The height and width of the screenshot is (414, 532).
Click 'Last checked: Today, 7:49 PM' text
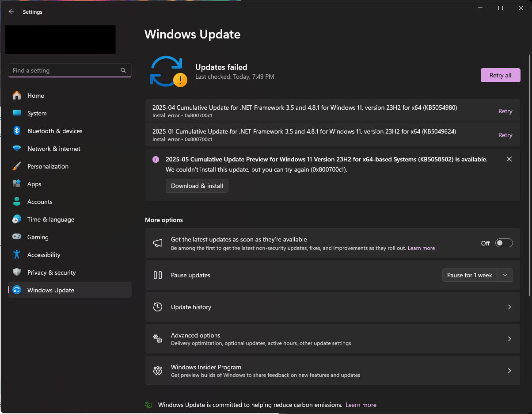pos(235,77)
